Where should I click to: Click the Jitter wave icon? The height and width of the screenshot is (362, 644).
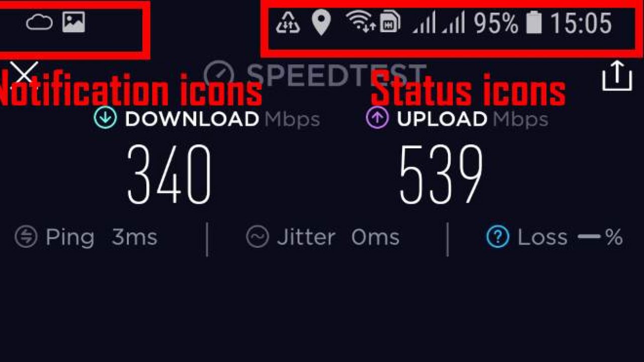coord(258,237)
